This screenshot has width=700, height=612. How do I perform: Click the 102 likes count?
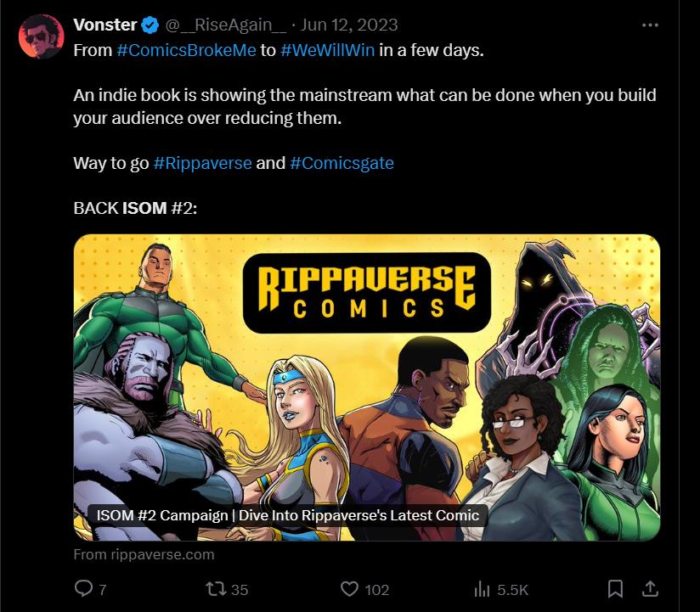377,590
